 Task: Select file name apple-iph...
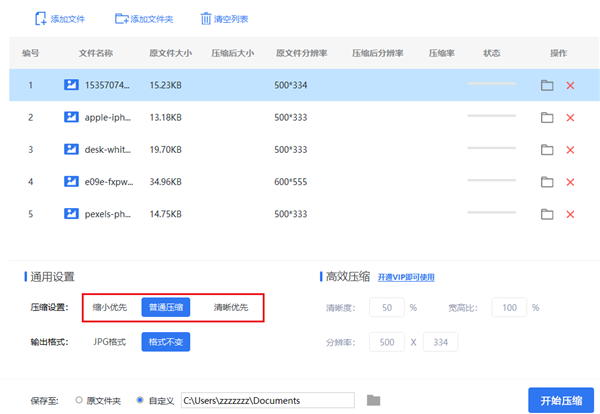click(108, 117)
